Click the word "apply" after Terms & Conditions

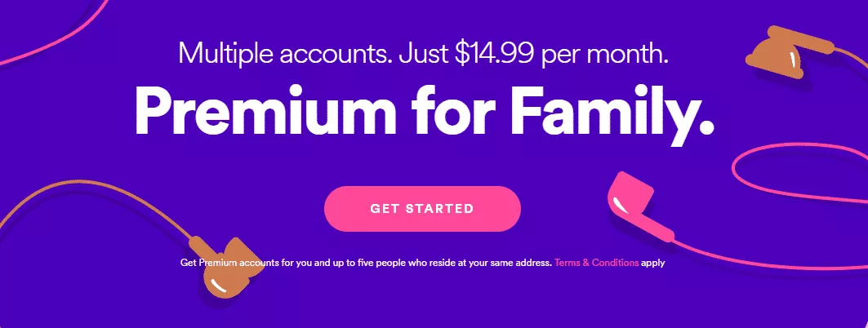click(x=655, y=264)
